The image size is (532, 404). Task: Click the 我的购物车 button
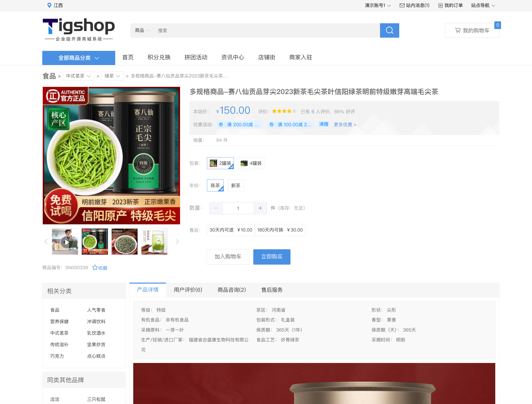[x=472, y=30]
